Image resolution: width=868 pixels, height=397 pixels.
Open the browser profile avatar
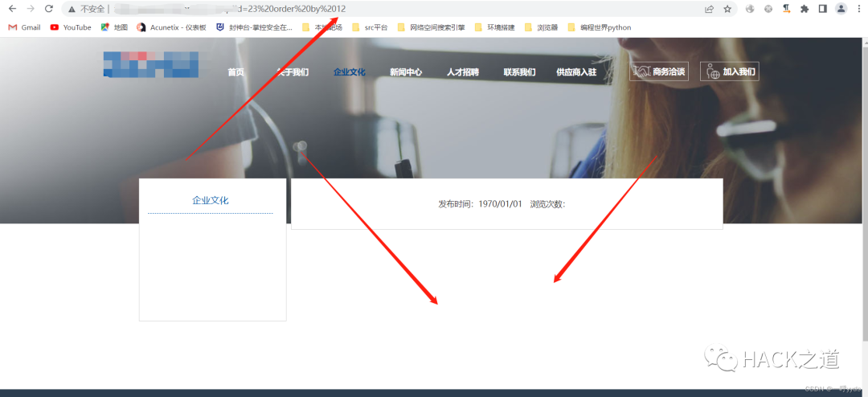click(x=841, y=9)
